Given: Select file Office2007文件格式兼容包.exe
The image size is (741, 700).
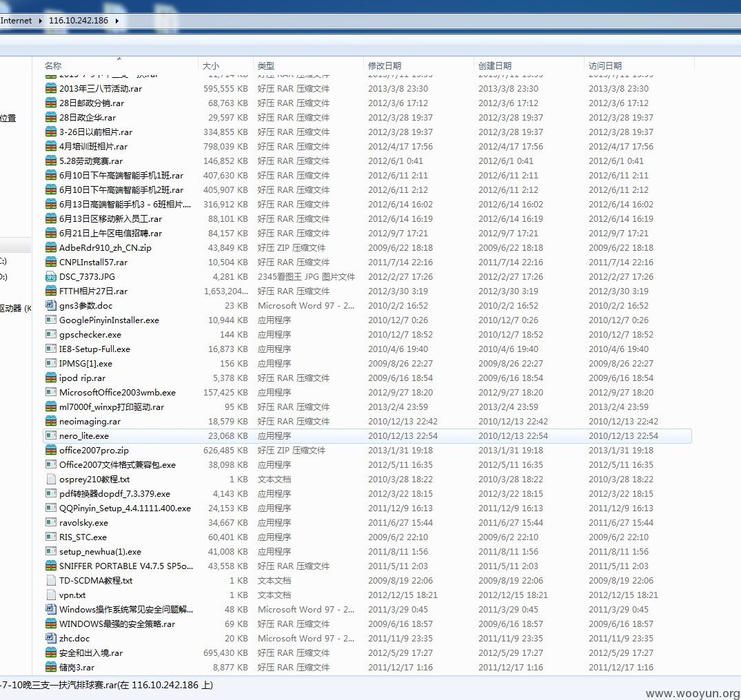Looking at the screenshot, I should (117, 465).
